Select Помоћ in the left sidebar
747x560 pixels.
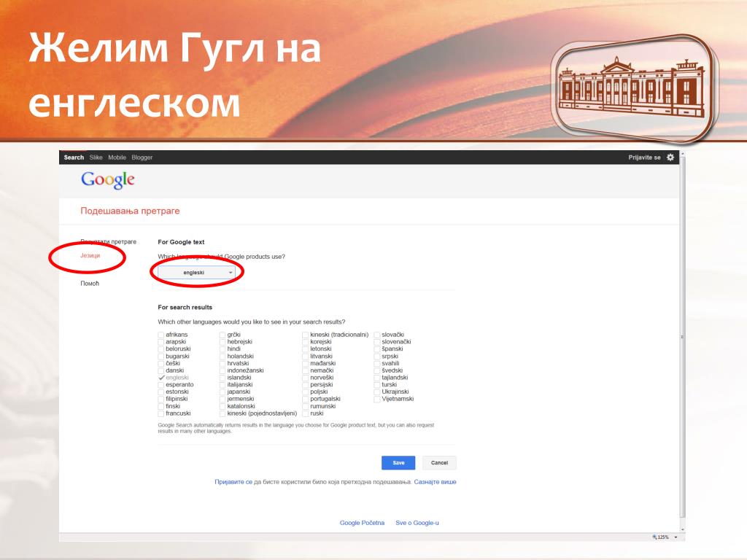(x=90, y=284)
